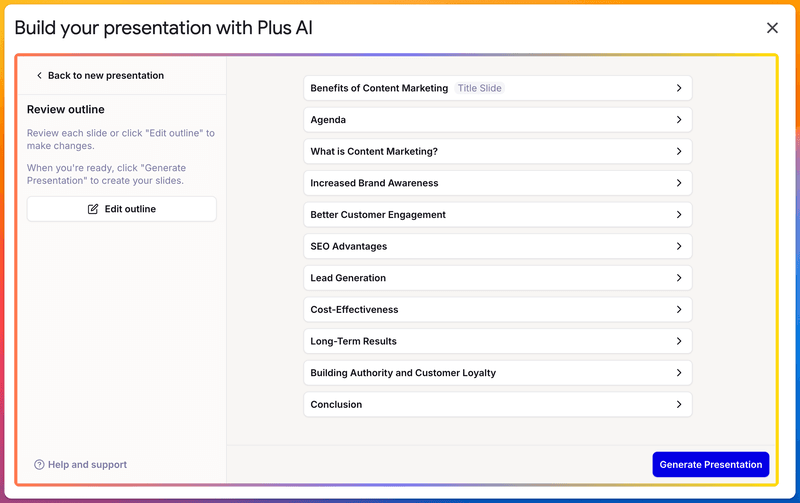This screenshot has height=503, width=800.
Task: Select Building Authority and Customer Loyalty text
Action: [403, 373]
